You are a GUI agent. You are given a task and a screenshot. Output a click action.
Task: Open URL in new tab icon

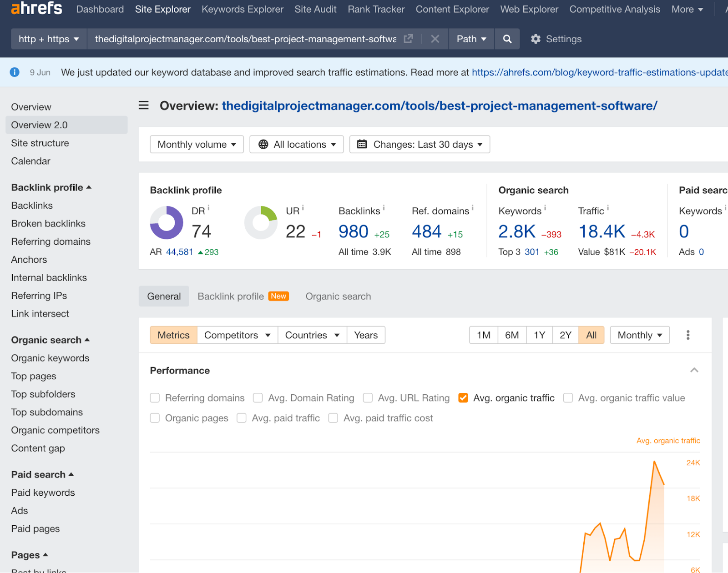(408, 39)
